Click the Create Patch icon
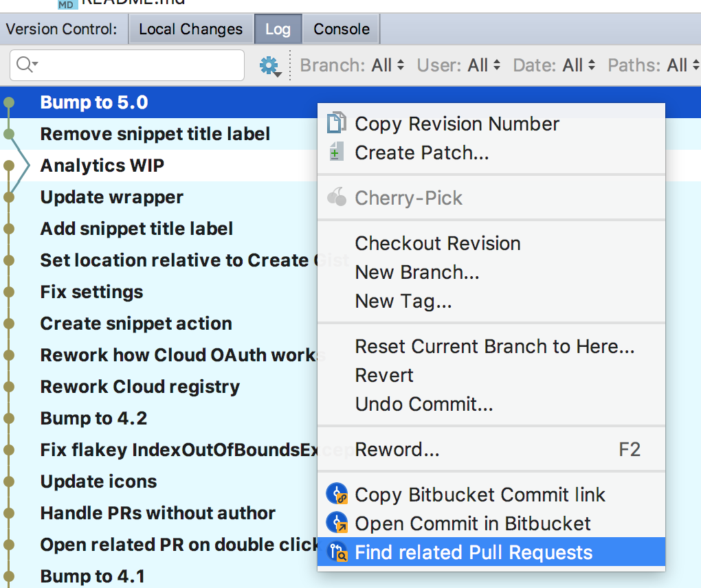 (336, 152)
